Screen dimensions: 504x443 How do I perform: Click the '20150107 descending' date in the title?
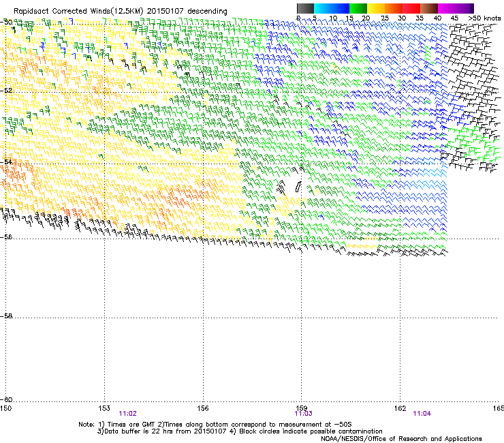(x=187, y=12)
